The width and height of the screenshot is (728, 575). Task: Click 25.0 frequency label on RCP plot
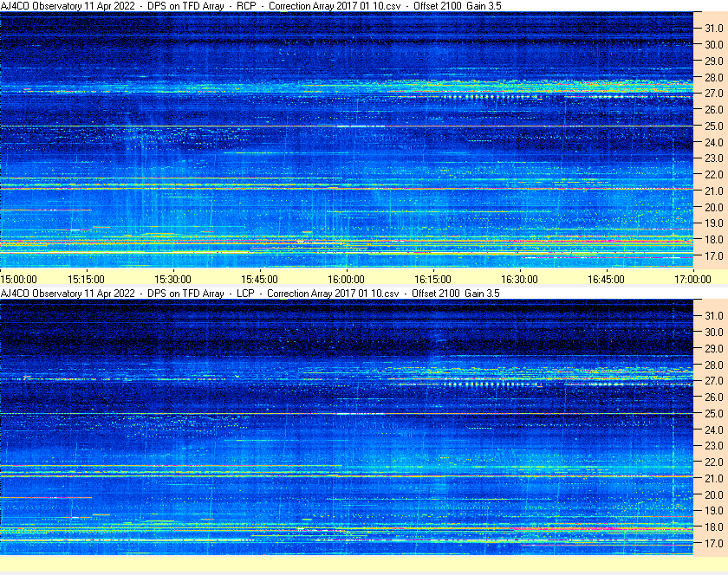pos(714,126)
